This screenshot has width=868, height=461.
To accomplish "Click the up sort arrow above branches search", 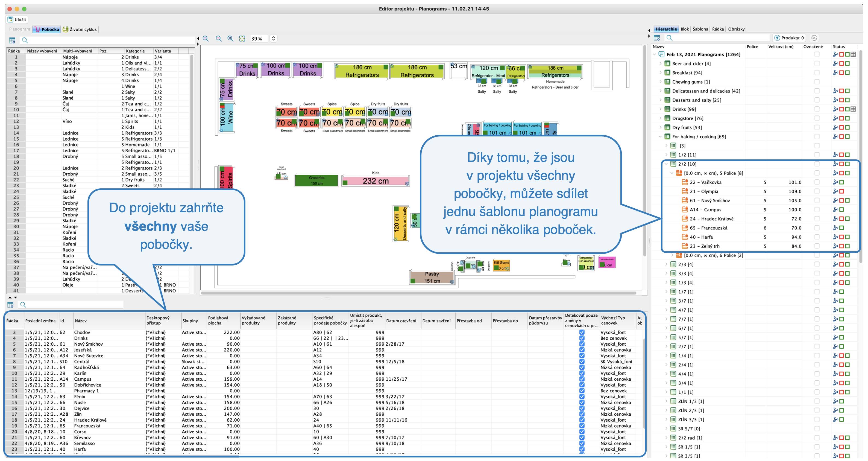I will 10,297.
